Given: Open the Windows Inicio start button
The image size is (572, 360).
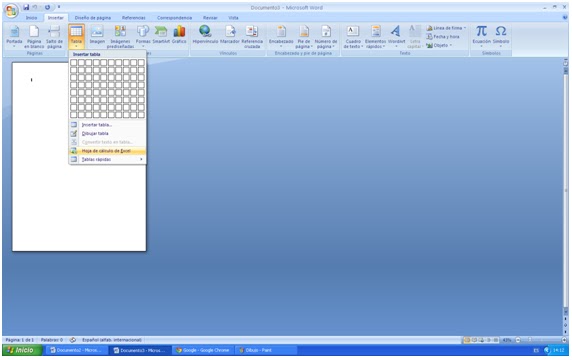Looking at the screenshot, I should 23,350.
